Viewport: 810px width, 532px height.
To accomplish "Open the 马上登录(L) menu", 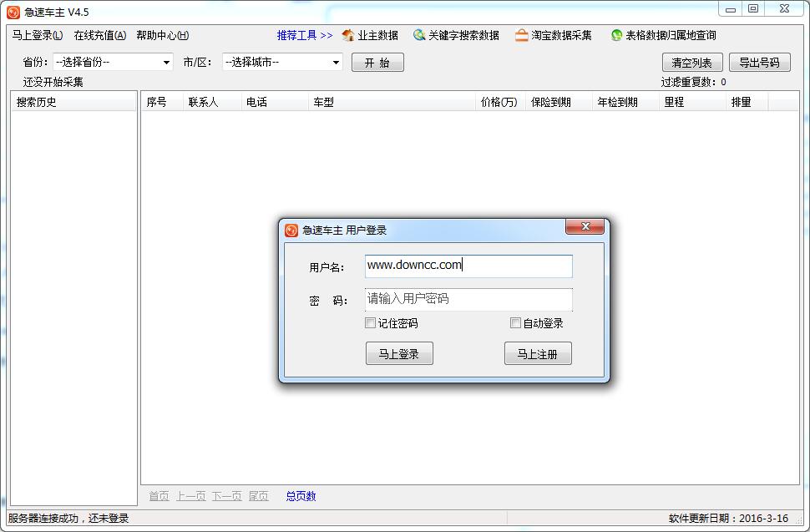I will point(38,35).
